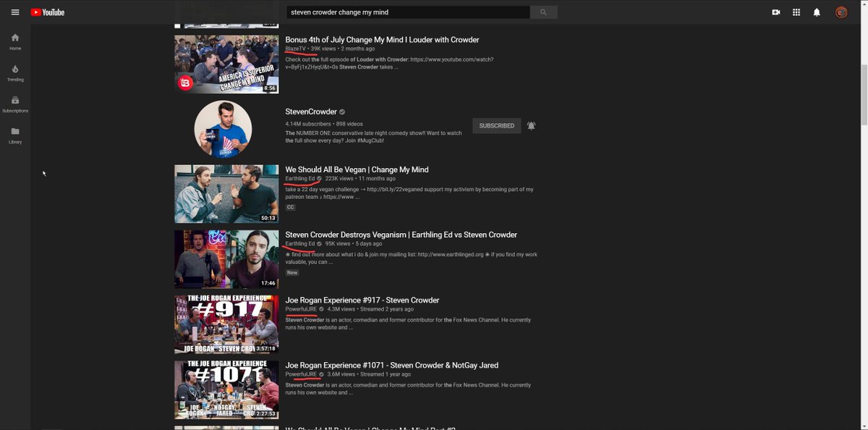This screenshot has height=430, width=868.
Task: Click the CC badge on Vegan video
Action: pyautogui.click(x=291, y=207)
